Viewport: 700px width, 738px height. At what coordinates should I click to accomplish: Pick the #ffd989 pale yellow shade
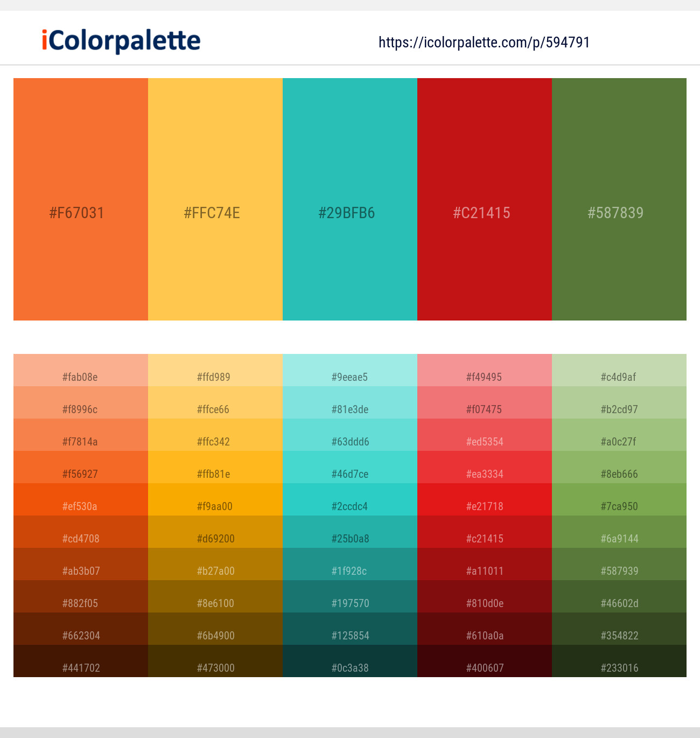click(x=215, y=371)
